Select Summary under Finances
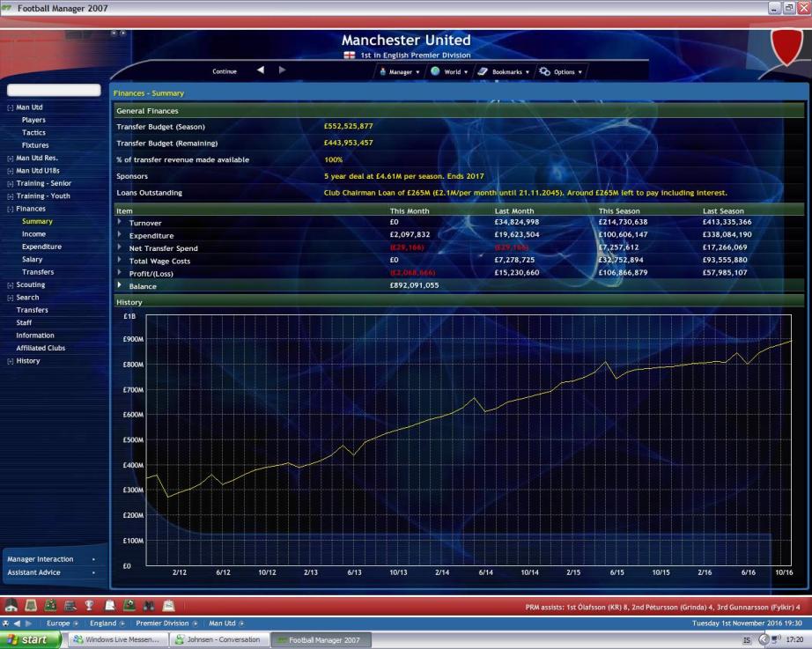The width and height of the screenshot is (812, 649). (x=37, y=221)
